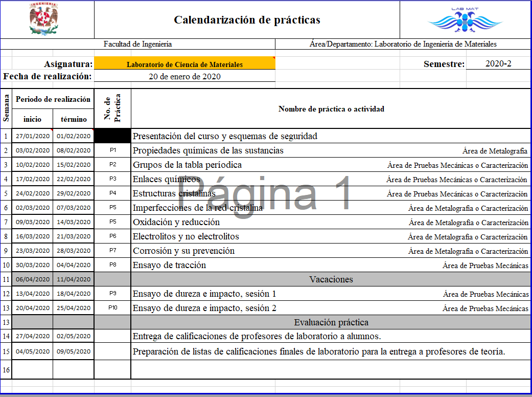Select practice number cell 'P10'
This screenshot has width=532, height=397.
[x=112, y=307]
